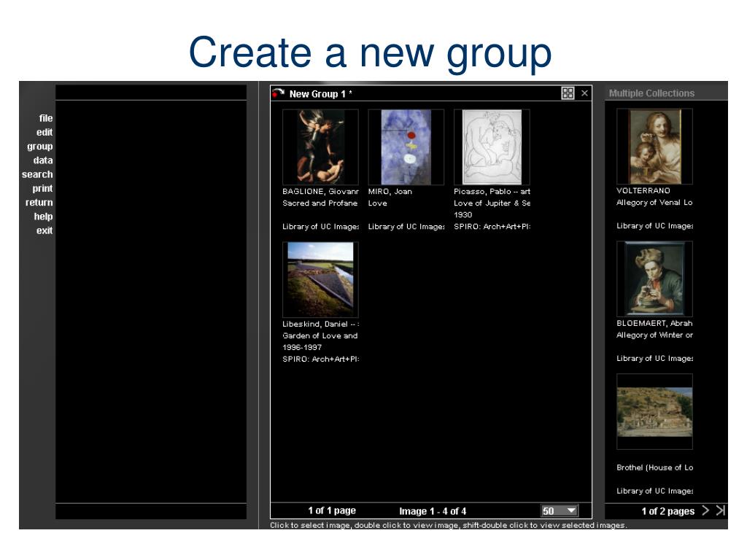Click the MIRO, Joan caption text
This screenshot has height=560, width=747.
click(390, 192)
